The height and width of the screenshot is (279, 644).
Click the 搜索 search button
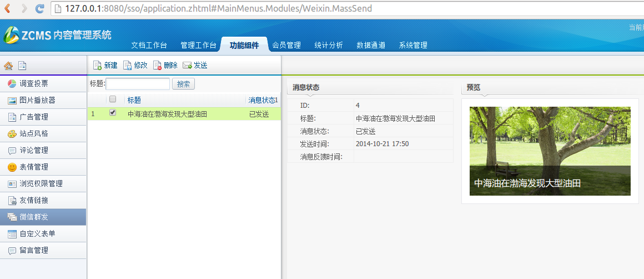(183, 84)
